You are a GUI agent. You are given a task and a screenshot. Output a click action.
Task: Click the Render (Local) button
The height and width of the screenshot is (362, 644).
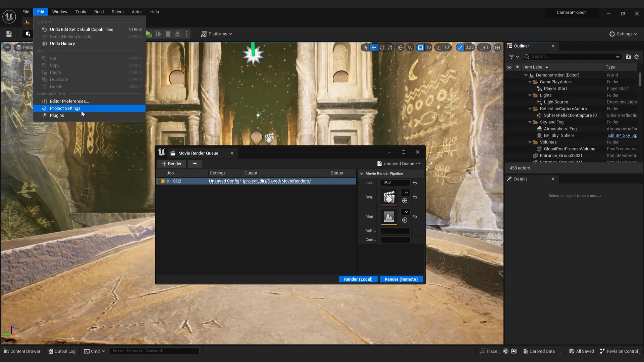coord(358,279)
